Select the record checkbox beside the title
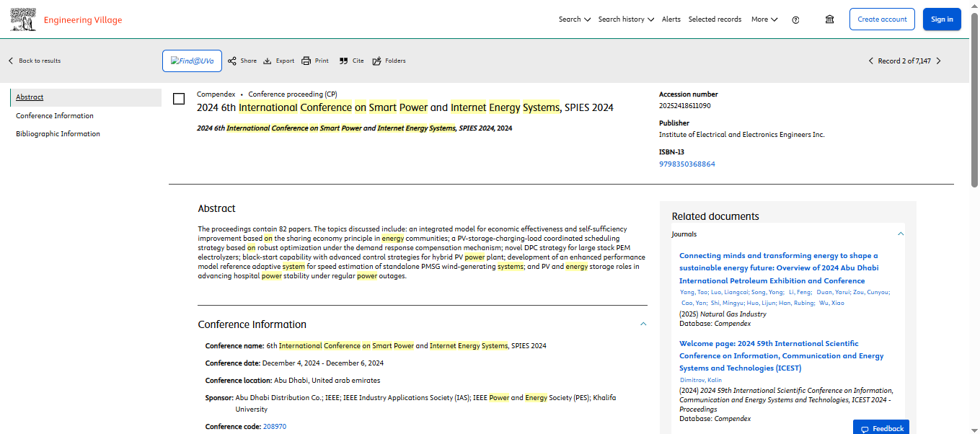 [x=179, y=99]
